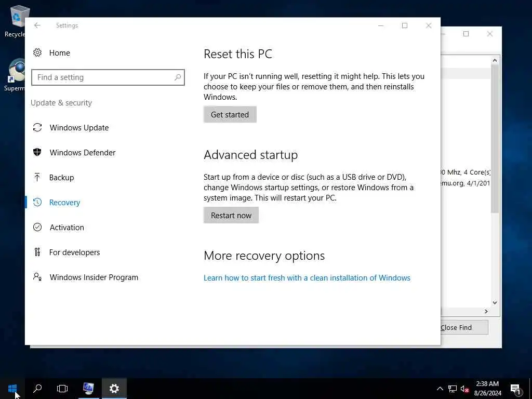Close the background window
The width and height of the screenshot is (532, 399).
coord(489,34)
